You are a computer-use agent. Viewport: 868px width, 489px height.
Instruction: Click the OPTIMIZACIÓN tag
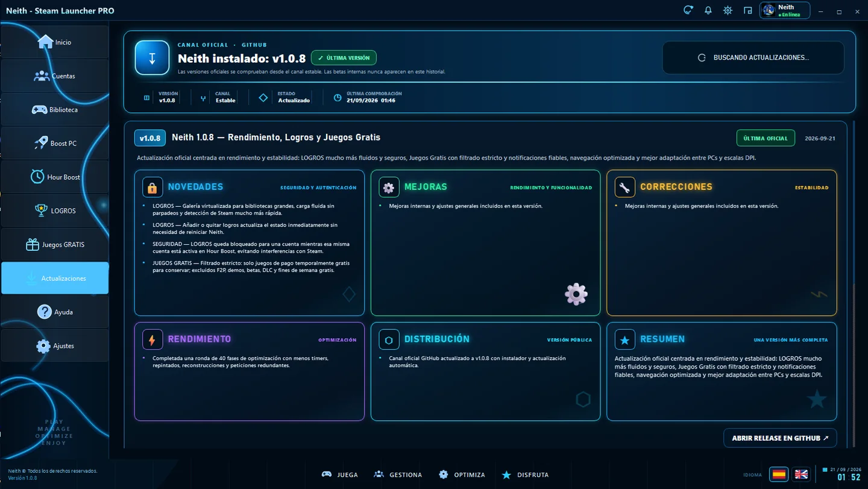(x=338, y=340)
